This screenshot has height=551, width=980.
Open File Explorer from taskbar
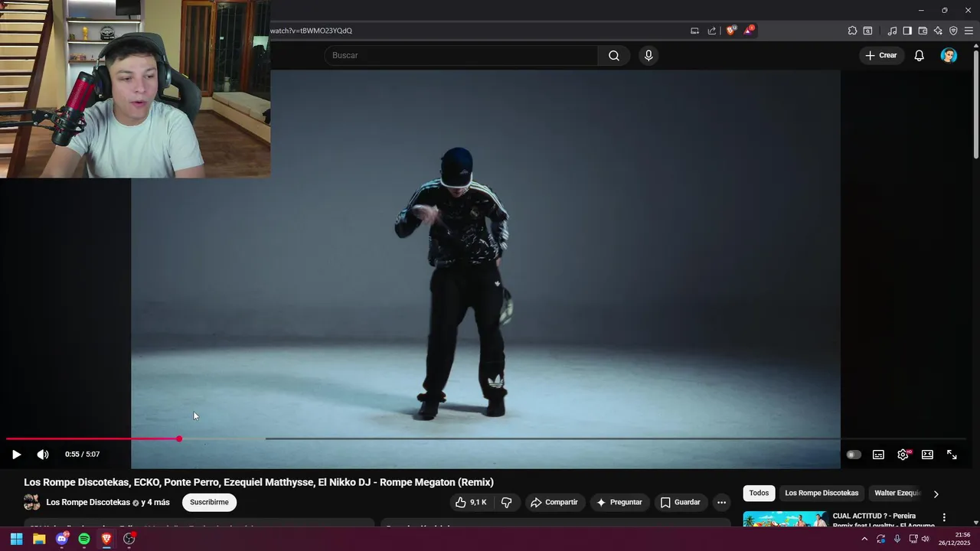[39, 539]
